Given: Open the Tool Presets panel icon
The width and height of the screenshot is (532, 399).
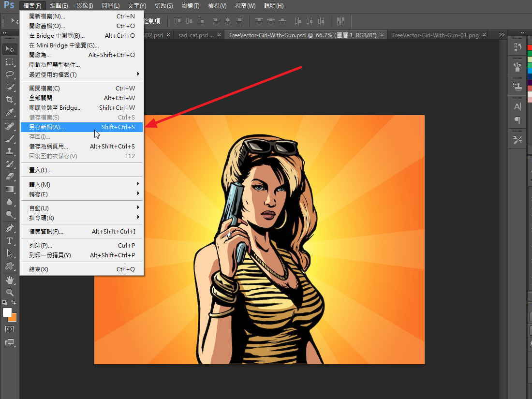Looking at the screenshot, I should coord(517,140).
